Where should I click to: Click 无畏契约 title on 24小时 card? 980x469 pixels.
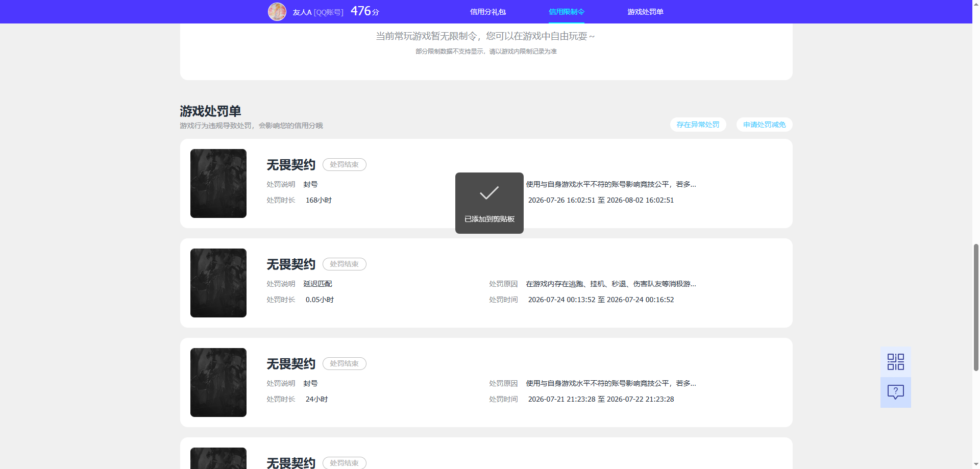point(291,364)
